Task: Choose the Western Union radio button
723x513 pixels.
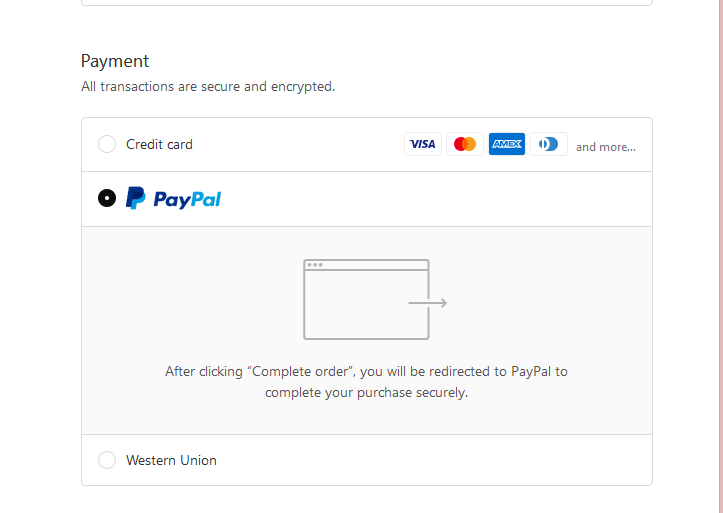Action: [x=107, y=460]
